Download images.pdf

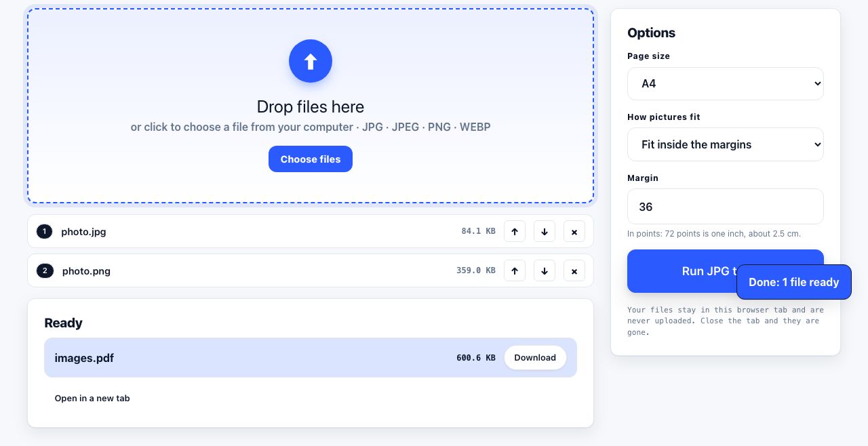click(535, 357)
